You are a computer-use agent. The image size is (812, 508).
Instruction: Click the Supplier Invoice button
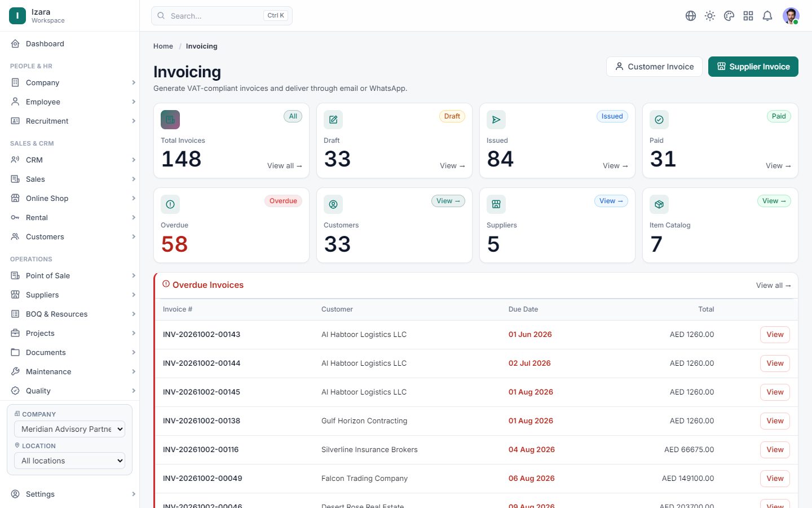pyautogui.click(x=753, y=67)
